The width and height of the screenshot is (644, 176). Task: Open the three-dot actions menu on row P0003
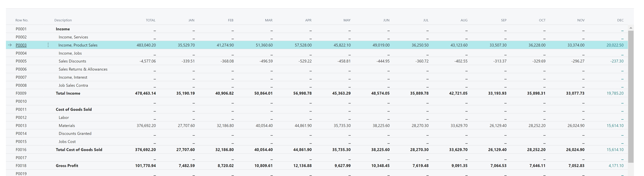[x=48, y=45]
